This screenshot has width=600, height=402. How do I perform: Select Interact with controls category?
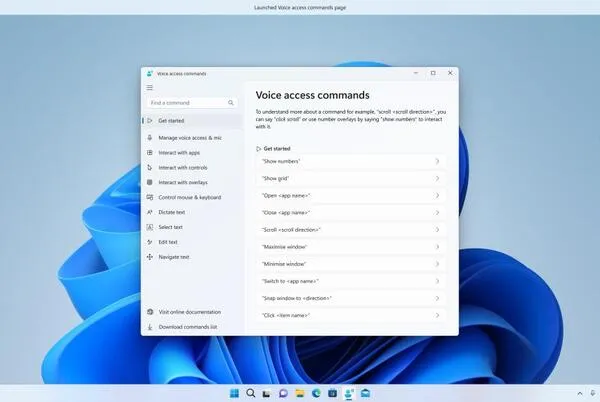[192, 167]
